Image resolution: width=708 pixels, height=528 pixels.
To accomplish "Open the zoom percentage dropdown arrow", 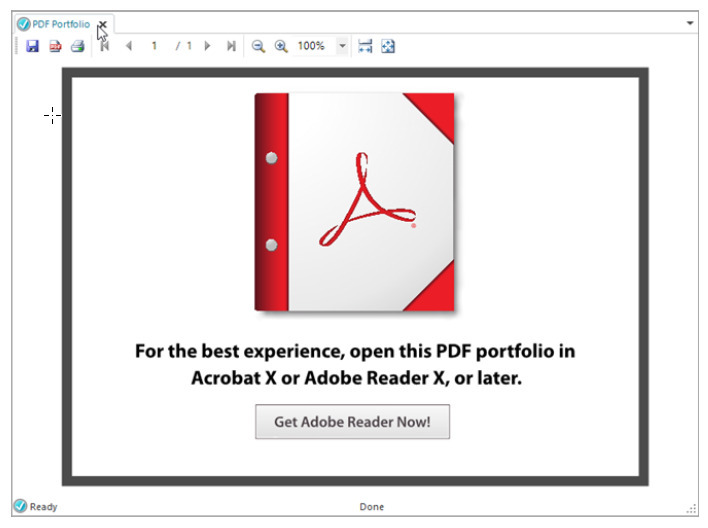I will [342, 46].
